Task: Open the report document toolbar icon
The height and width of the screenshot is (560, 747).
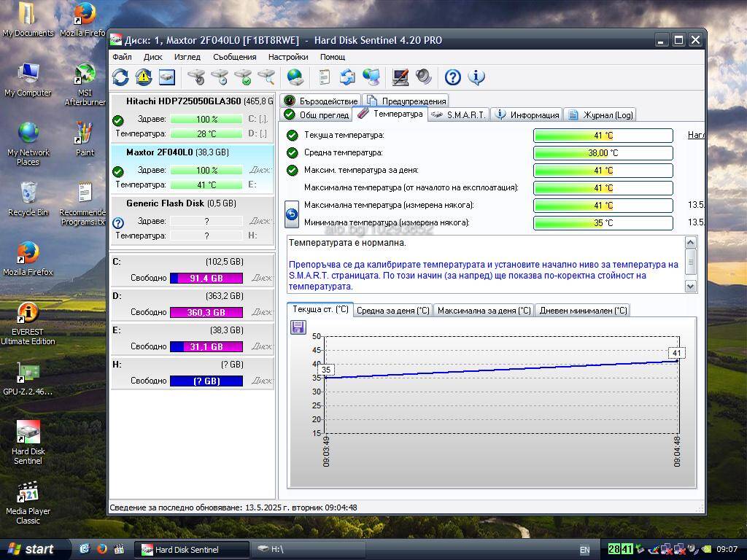Action: pos(324,77)
